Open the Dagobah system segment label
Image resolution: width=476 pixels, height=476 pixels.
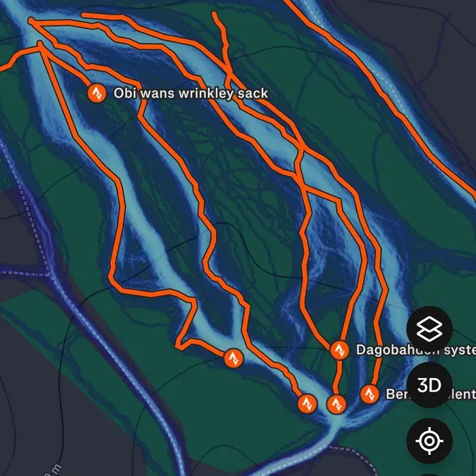coord(416,350)
